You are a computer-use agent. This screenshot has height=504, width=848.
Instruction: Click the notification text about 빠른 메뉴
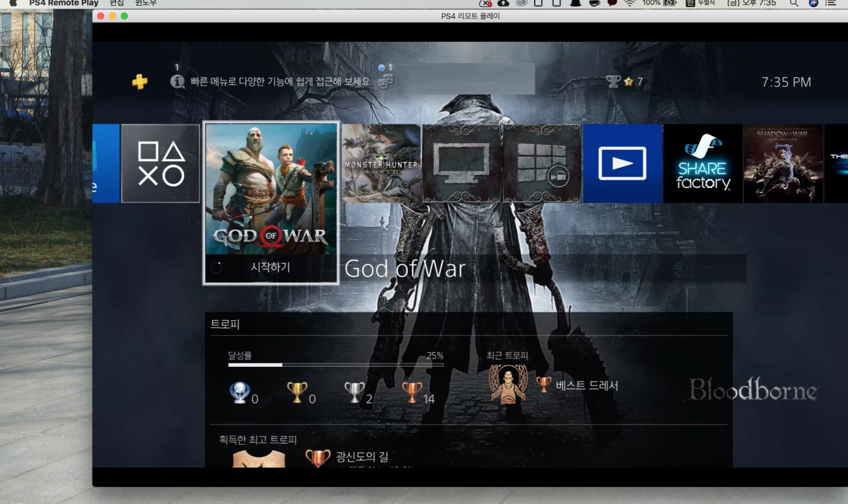pyautogui.click(x=280, y=82)
